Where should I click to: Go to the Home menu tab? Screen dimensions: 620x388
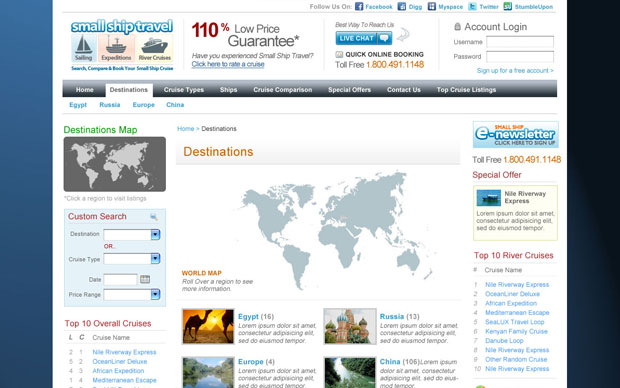[x=85, y=90]
